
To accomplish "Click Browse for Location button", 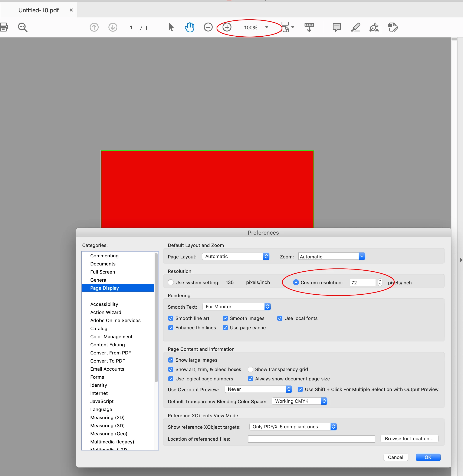I will click(x=409, y=439).
